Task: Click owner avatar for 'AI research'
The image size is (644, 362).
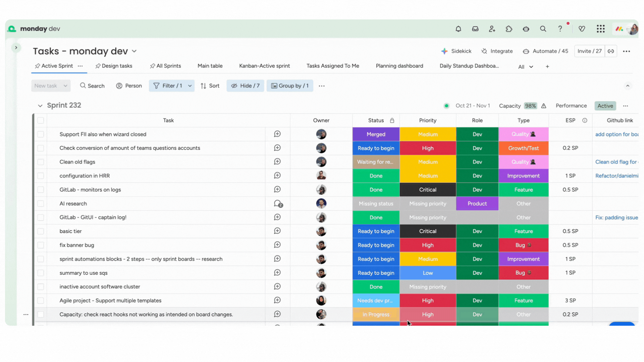Action: tap(321, 203)
